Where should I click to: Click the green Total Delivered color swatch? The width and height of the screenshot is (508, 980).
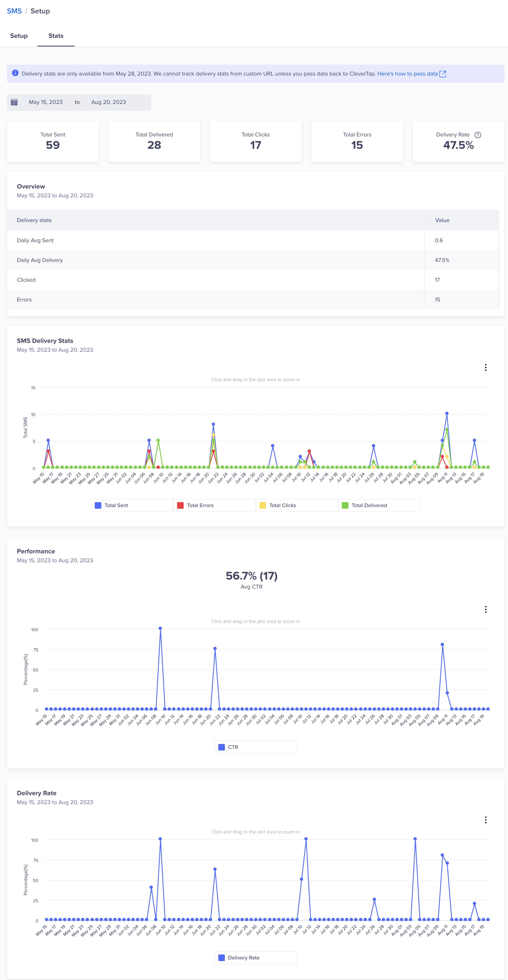(x=345, y=505)
